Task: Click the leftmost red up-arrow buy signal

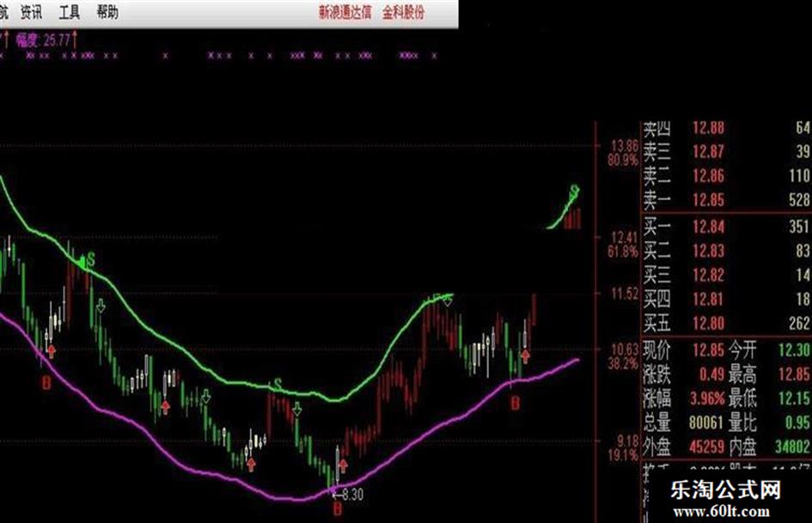Action: [x=52, y=351]
